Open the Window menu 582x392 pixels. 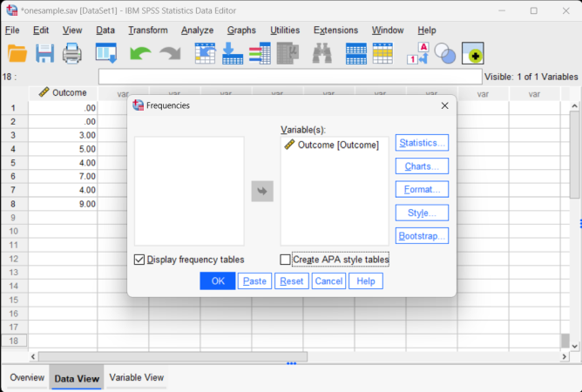[388, 30]
